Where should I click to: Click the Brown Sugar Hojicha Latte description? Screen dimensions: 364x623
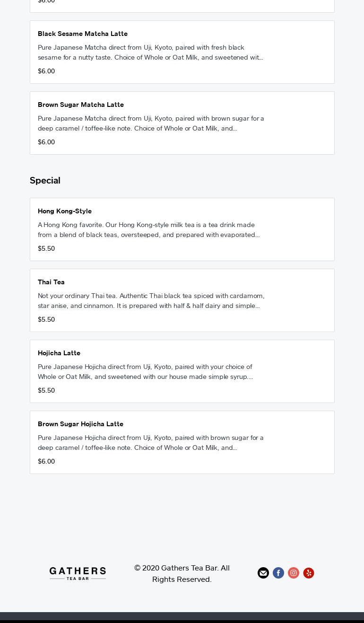tap(150, 443)
